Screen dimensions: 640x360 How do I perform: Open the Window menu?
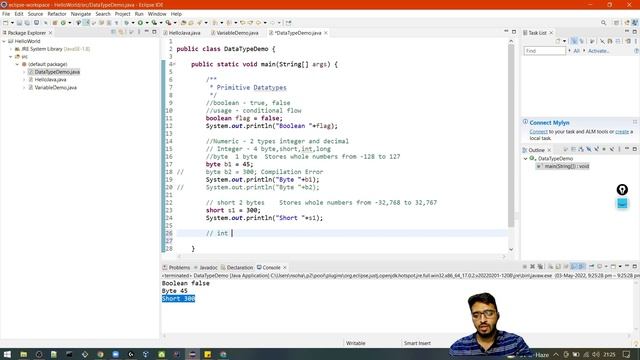pos(157,14)
